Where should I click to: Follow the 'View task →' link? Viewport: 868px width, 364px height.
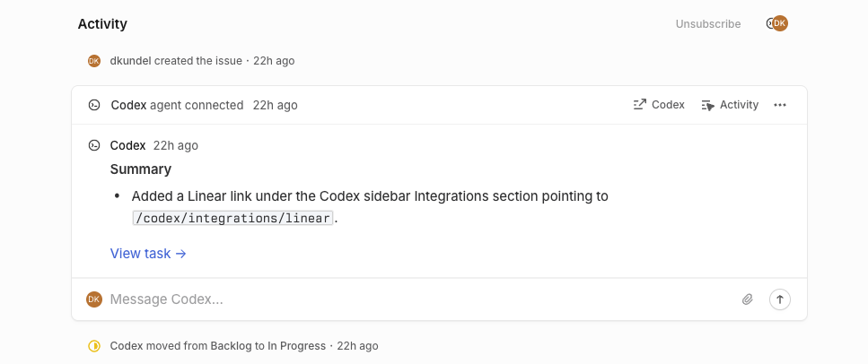tap(148, 254)
